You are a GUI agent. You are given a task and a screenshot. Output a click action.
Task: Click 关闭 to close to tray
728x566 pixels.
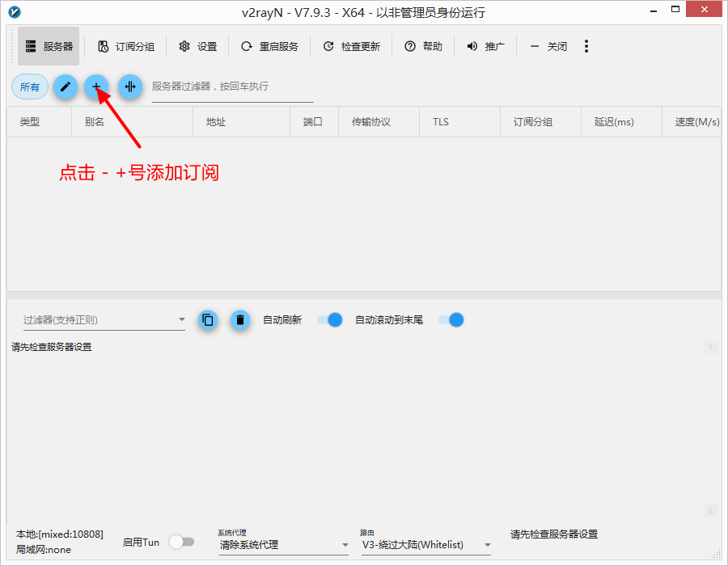pos(548,46)
